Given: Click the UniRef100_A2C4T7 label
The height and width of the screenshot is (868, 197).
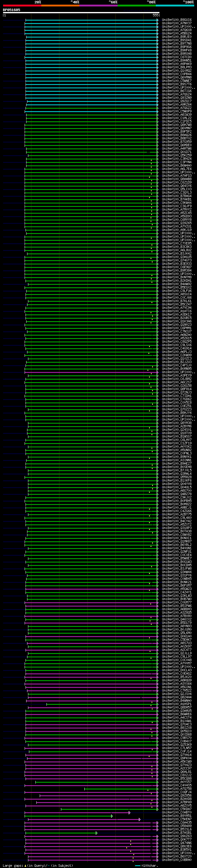Looking at the screenshot, I should 177,650.
